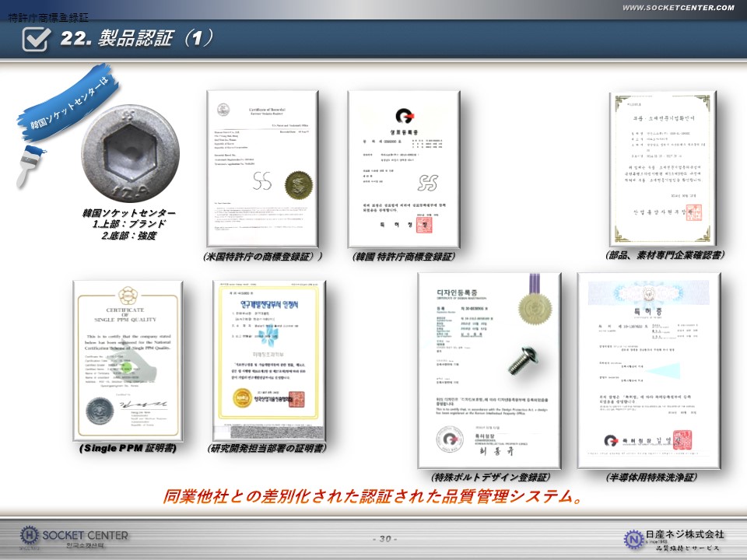This screenshot has width=747, height=560.
Task: Click the WWW.SOCKETCENTER.COM website link
Action: (x=679, y=8)
